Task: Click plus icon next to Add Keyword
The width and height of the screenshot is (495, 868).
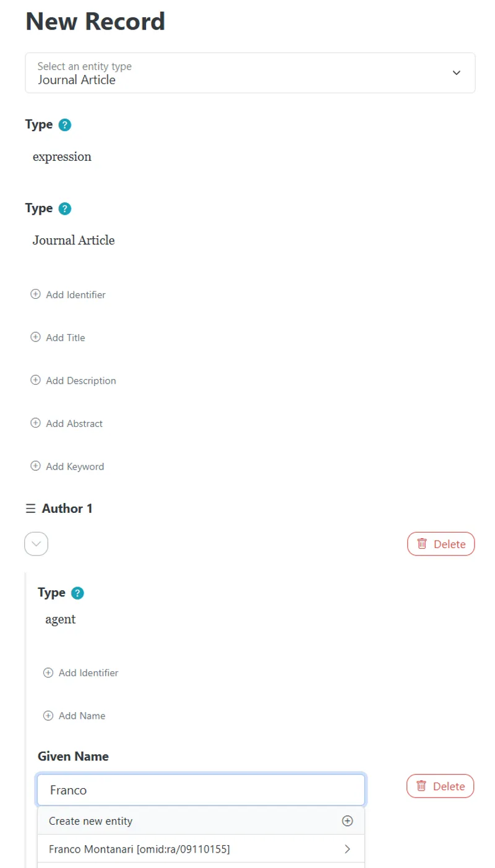Action: tap(35, 466)
